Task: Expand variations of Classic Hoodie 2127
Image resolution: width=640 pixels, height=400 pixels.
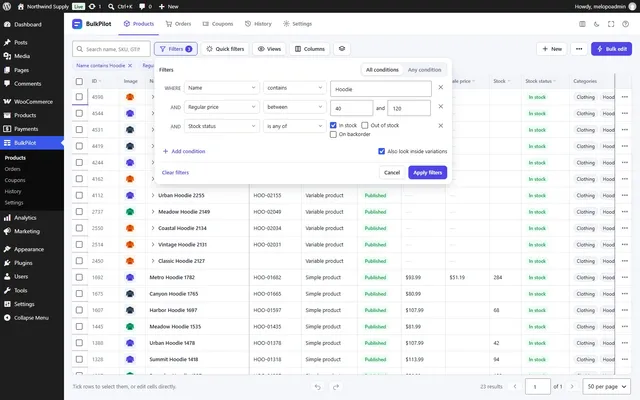Action: click(153, 261)
